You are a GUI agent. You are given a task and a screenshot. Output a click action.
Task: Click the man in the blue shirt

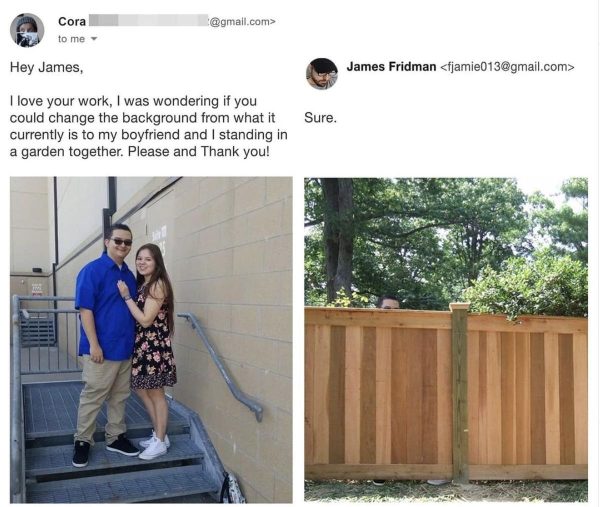click(x=105, y=344)
